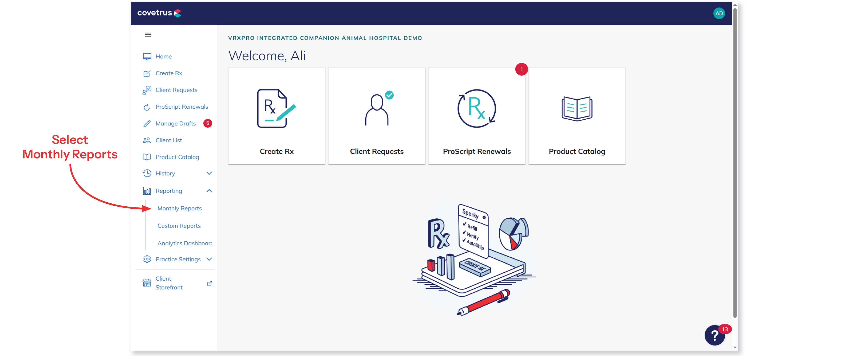
Task: Open the hamburger menu icon
Action: (x=148, y=35)
